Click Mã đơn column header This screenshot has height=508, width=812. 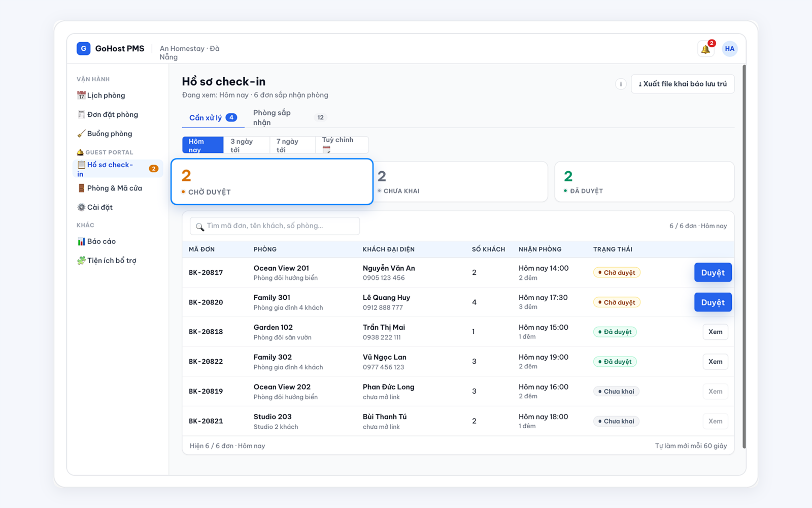(x=201, y=249)
